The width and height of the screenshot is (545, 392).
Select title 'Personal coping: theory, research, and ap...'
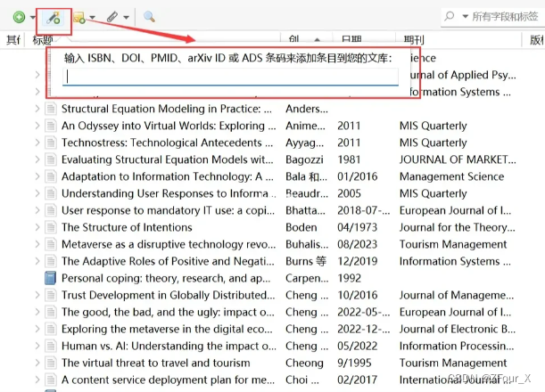tap(166, 278)
